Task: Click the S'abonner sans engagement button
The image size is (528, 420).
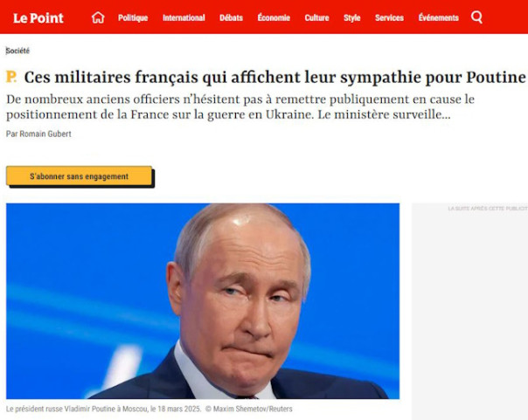Action: point(80,176)
